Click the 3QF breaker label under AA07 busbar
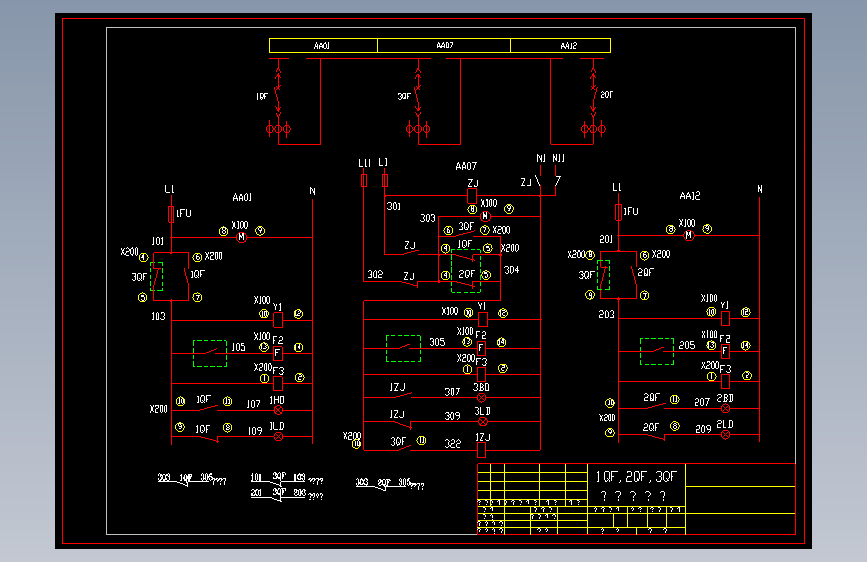This screenshot has height=562, width=867. 404,96
